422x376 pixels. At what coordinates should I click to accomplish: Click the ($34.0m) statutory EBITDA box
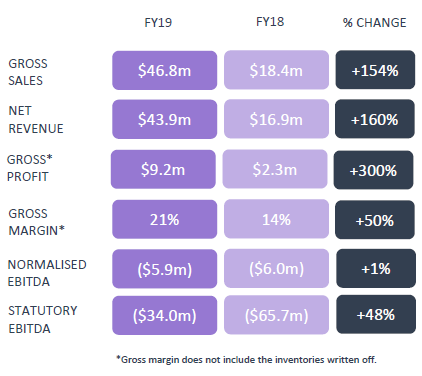tap(165, 315)
